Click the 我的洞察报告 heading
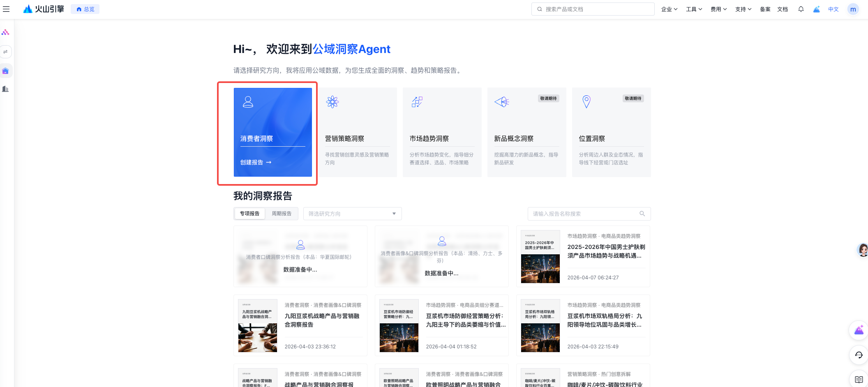The height and width of the screenshot is (387, 868). pyautogui.click(x=263, y=196)
